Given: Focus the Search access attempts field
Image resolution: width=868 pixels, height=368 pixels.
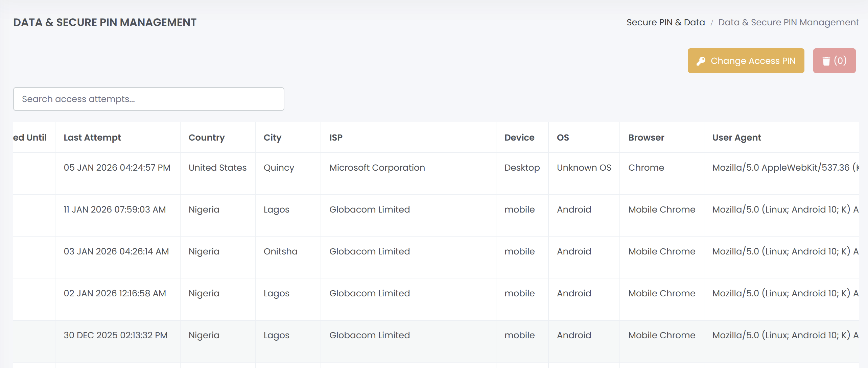Looking at the screenshot, I should [x=148, y=99].
